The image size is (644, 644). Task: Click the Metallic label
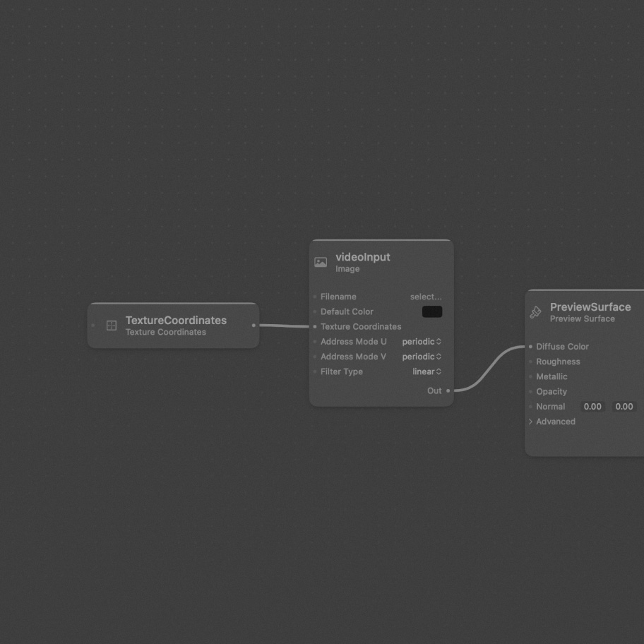551,376
